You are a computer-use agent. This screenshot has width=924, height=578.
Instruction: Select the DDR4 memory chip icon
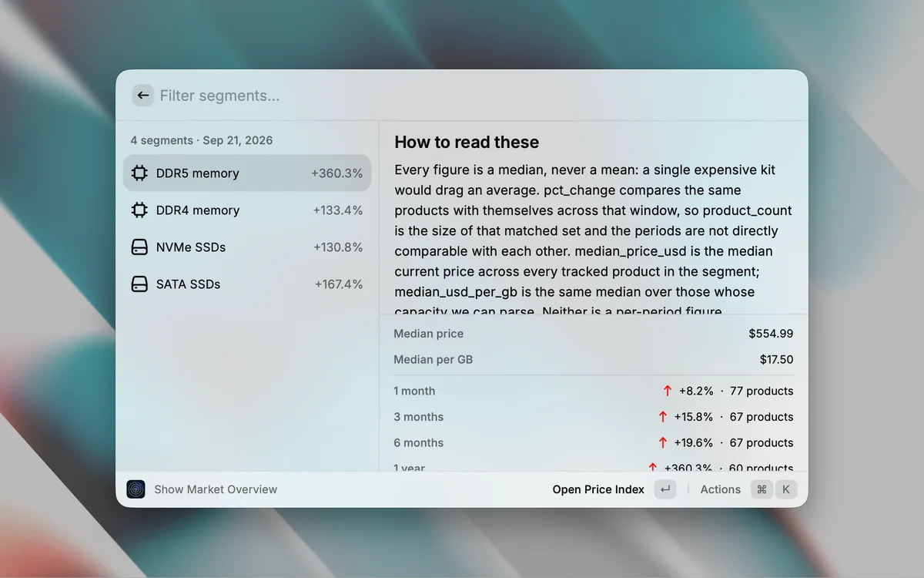[x=139, y=210]
